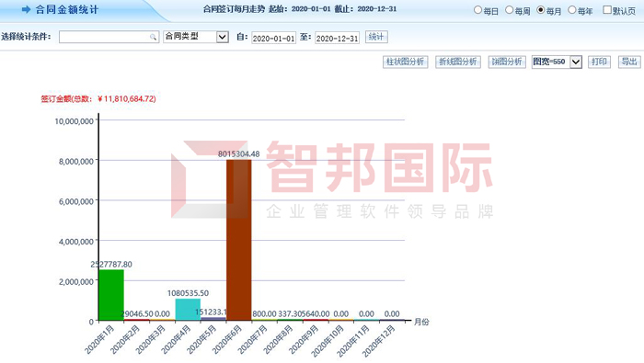Click the brown 2020年6月 bar
644x363 pixels.
tap(238, 240)
